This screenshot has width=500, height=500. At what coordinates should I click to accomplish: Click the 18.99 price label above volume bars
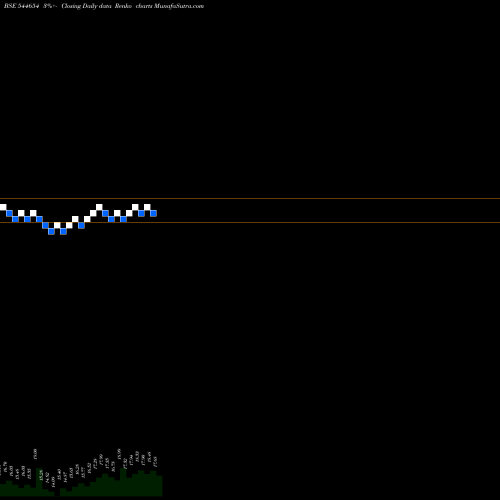(119, 454)
